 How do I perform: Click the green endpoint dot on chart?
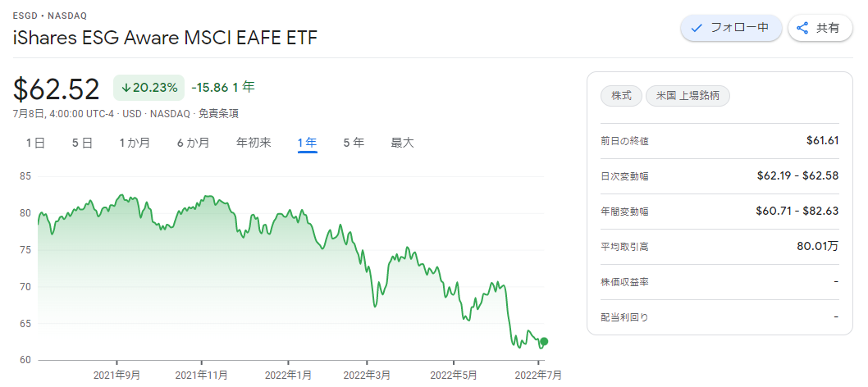544,341
